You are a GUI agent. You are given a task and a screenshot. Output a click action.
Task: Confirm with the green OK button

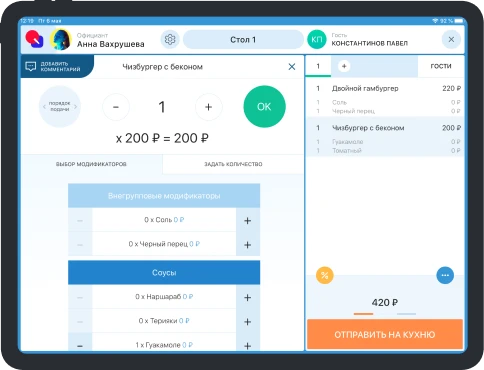(264, 107)
